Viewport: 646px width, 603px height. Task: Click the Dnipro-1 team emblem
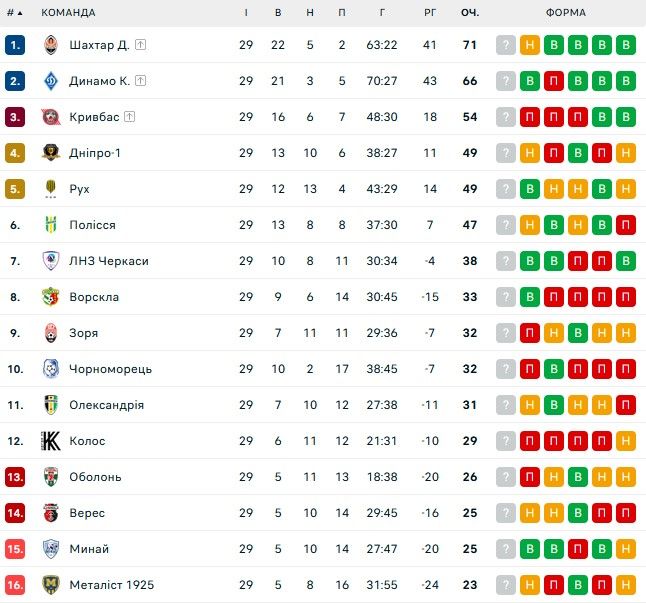51,153
